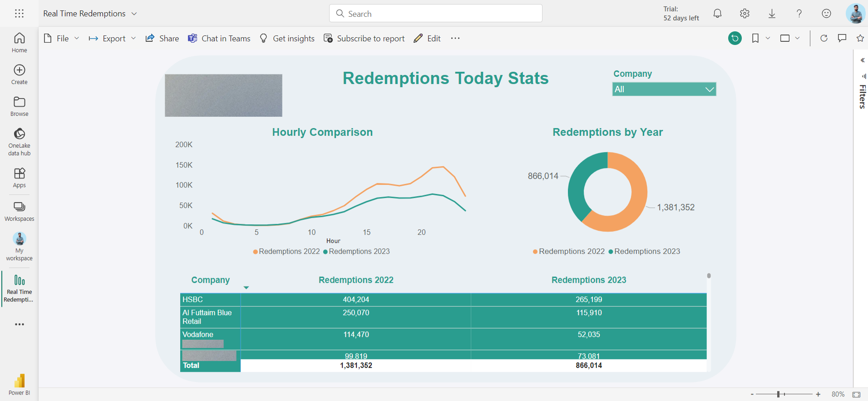This screenshot has width=868, height=401.
Task: Click Redemptions 2023 legend in line chart
Action: coord(356,252)
